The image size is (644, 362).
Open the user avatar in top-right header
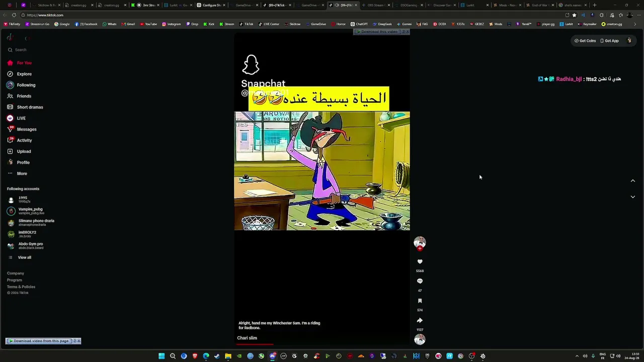[x=629, y=41]
